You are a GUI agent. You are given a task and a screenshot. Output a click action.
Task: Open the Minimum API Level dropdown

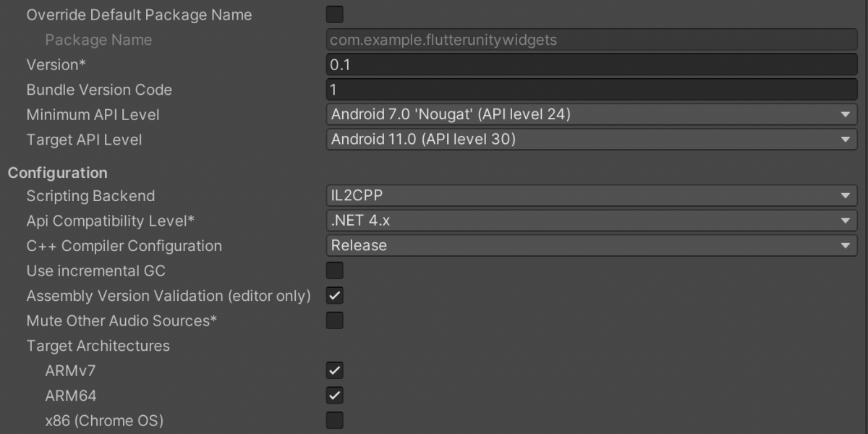591,114
